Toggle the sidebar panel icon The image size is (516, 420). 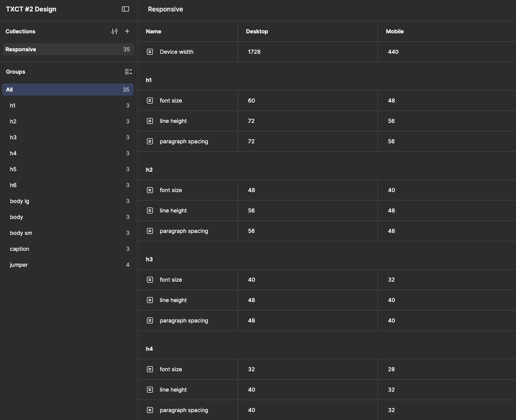(x=126, y=9)
